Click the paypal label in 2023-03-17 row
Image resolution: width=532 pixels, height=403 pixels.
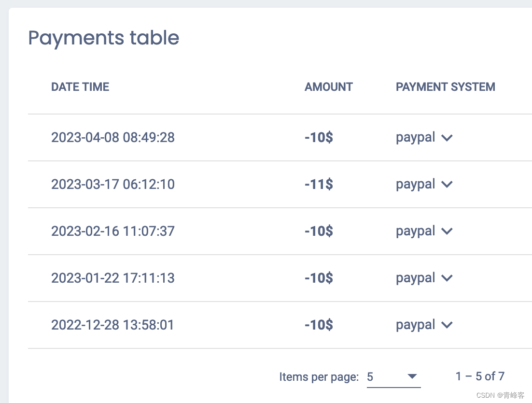click(x=415, y=185)
